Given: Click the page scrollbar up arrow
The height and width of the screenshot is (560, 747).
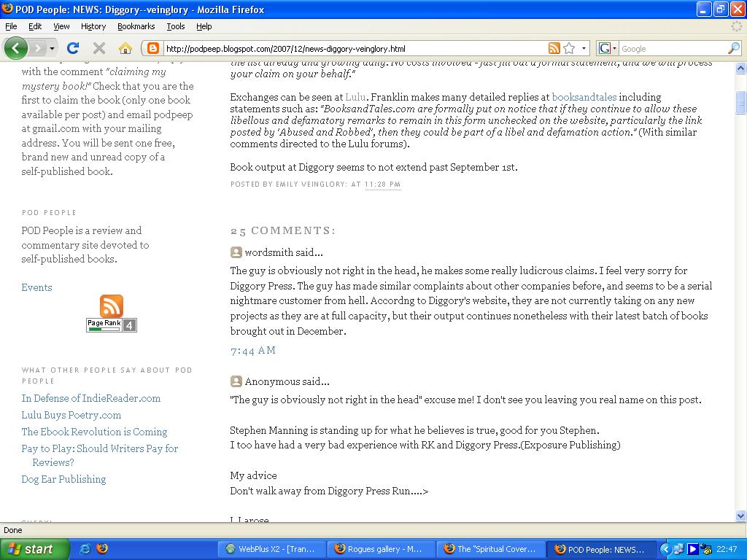Looking at the screenshot, I should click(741, 69).
